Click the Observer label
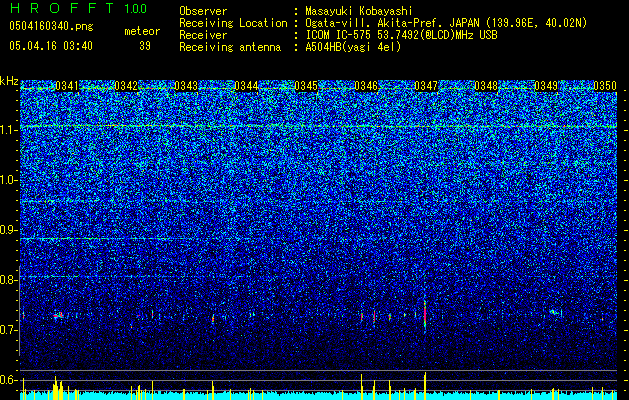 (x=203, y=11)
